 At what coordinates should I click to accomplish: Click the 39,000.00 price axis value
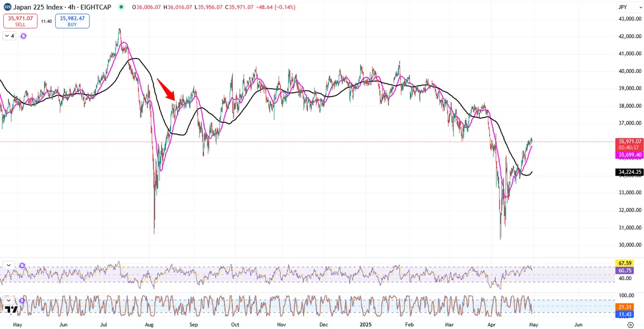point(630,89)
